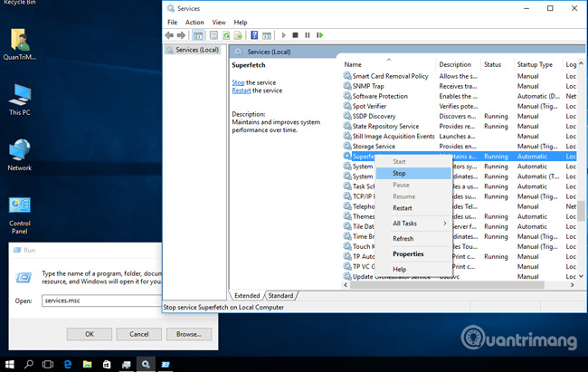Click the Restart the service link
This screenshot has height=372, width=588.
point(242,91)
